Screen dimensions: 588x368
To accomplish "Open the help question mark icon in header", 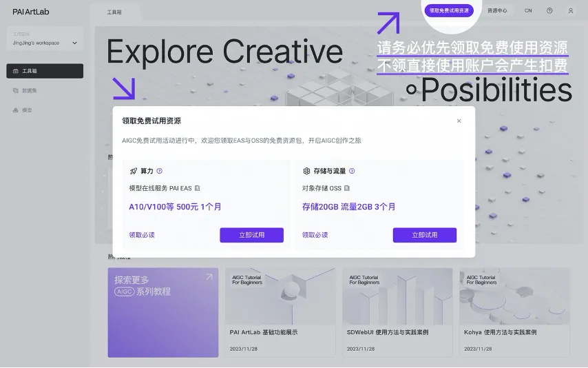I will 549,11.
